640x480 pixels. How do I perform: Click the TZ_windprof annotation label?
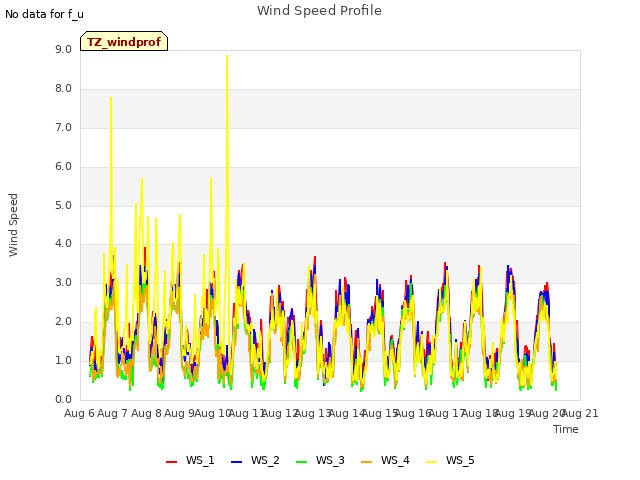124,41
